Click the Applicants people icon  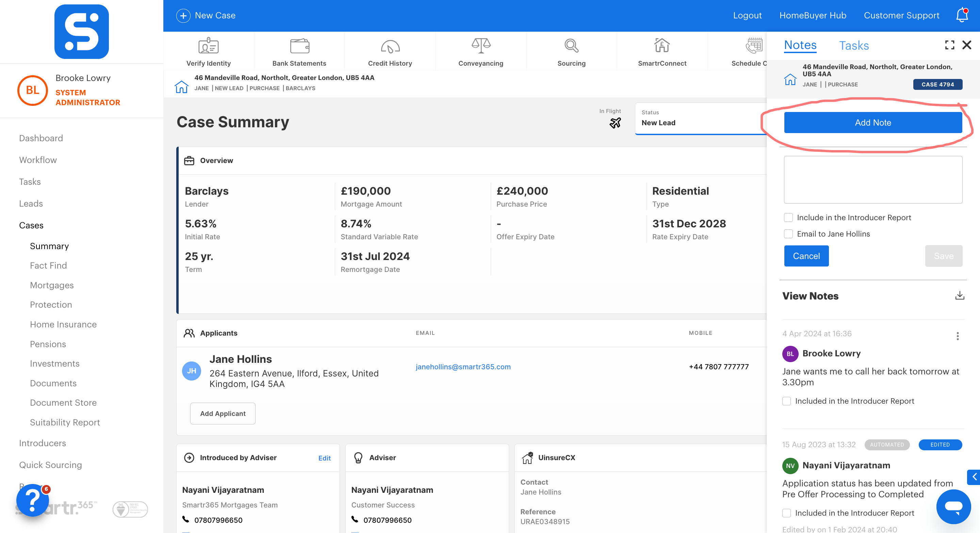(x=189, y=333)
